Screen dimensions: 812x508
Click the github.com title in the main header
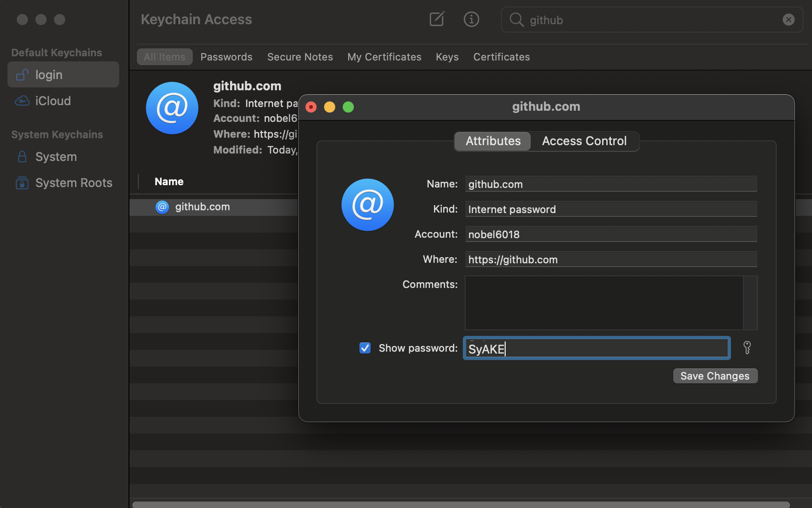[x=247, y=86]
